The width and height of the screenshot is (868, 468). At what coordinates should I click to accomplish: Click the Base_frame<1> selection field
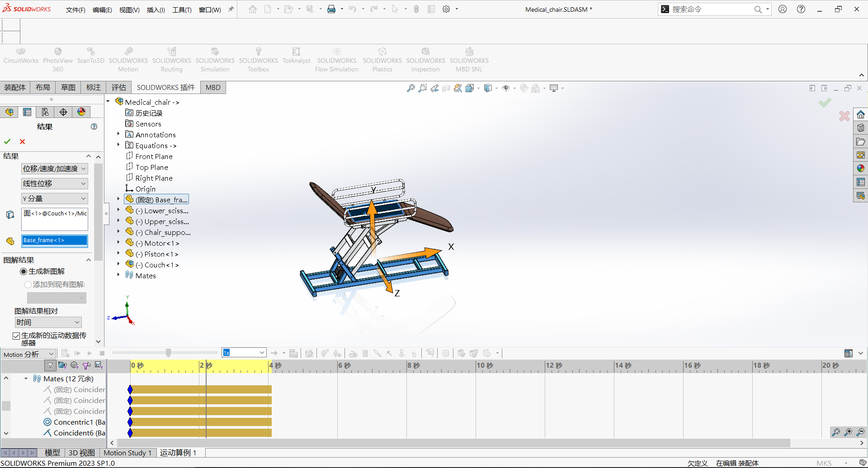pos(55,240)
